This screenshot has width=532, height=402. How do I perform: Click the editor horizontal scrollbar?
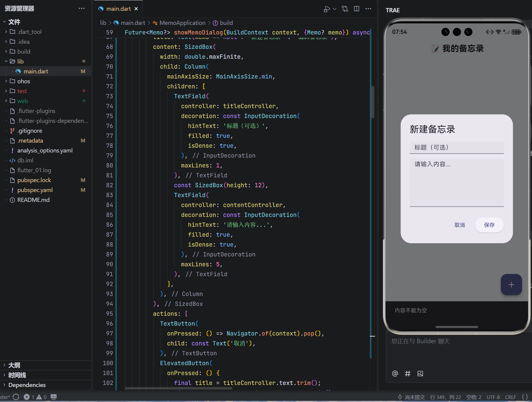pyautogui.click(x=179, y=388)
